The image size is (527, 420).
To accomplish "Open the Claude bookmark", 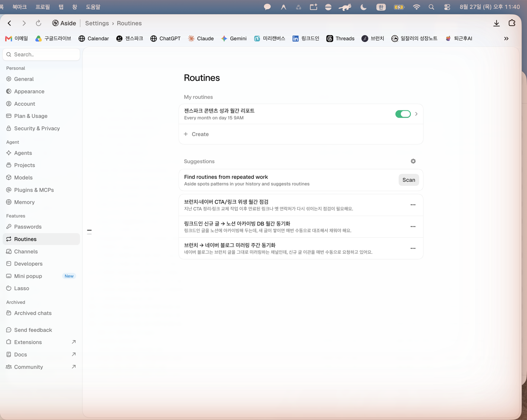I will (x=201, y=38).
